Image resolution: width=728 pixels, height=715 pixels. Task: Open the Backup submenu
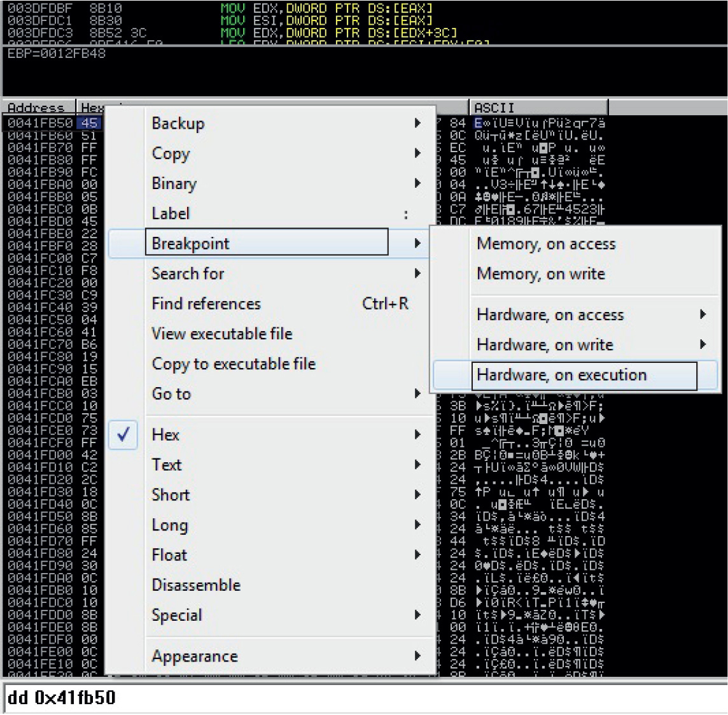pyautogui.click(x=272, y=123)
